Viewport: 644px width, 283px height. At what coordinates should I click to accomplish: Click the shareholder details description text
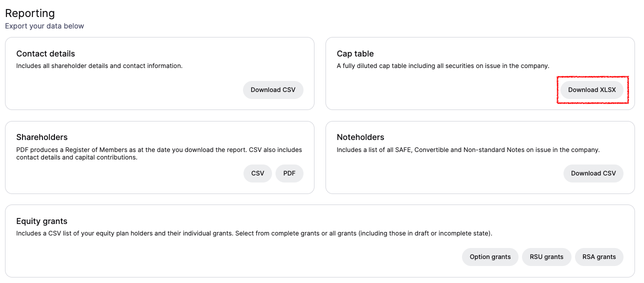click(99, 65)
